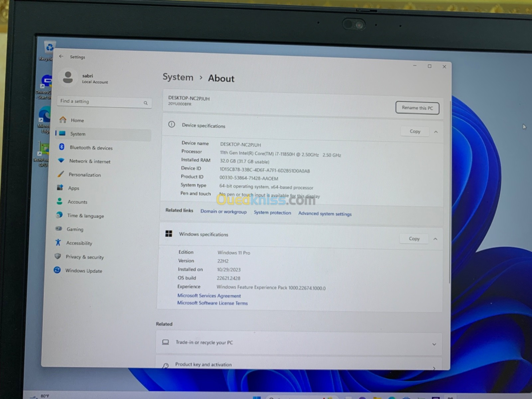532x399 pixels.
Task: Click the search magnifier icon
Action: (146, 103)
